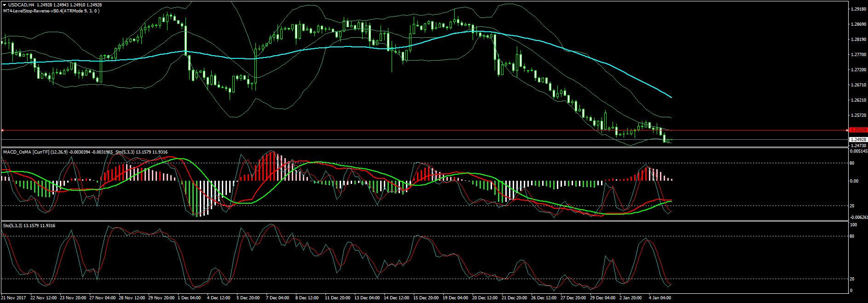Screen dimensions: 868x303
Task: Click the 13 Dec 04:00 time label
Action: (367, 298)
